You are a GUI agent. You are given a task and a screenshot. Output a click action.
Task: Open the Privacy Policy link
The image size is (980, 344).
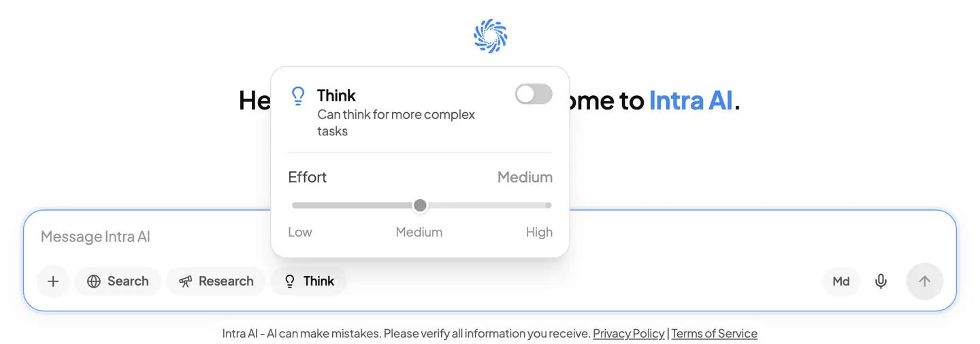tap(629, 334)
